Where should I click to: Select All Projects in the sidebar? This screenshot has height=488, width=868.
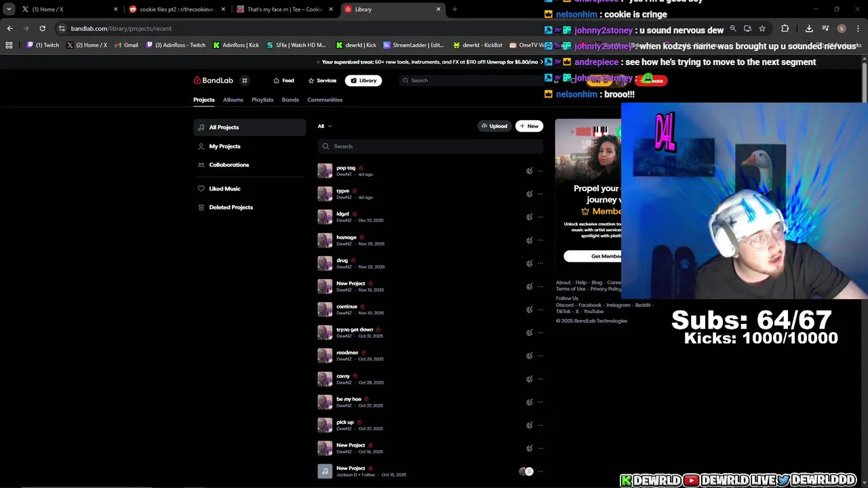[250, 127]
